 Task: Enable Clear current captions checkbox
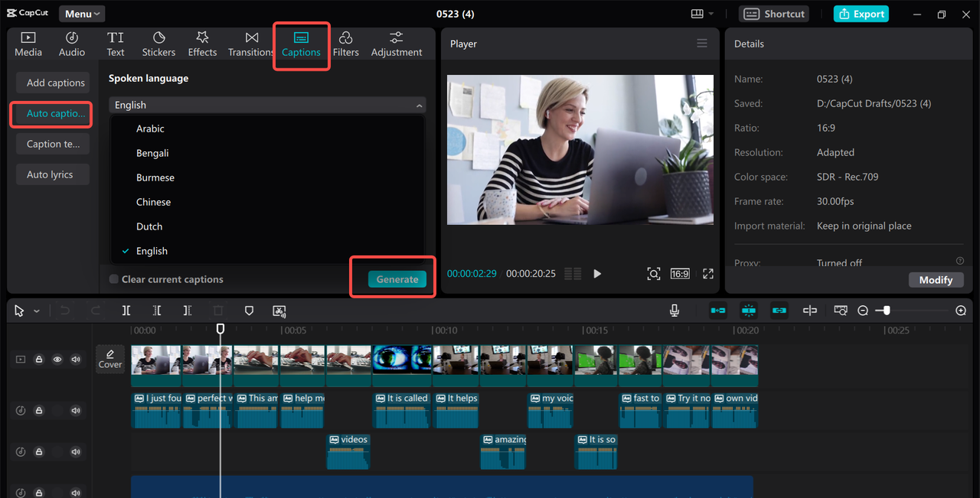tap(114, 279)
